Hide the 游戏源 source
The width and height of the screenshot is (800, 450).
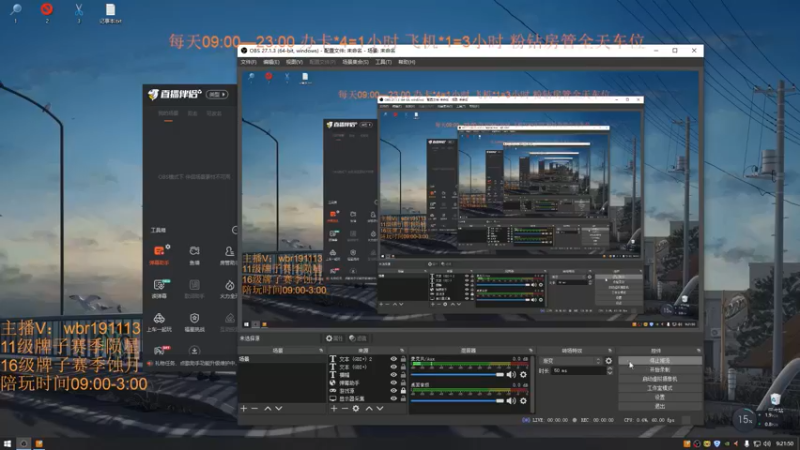pos(393,390)
